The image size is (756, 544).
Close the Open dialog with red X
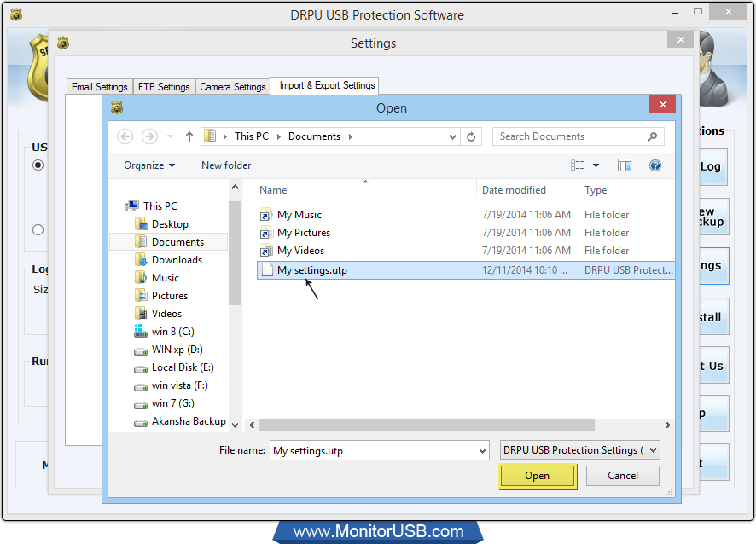coord(662,104)
